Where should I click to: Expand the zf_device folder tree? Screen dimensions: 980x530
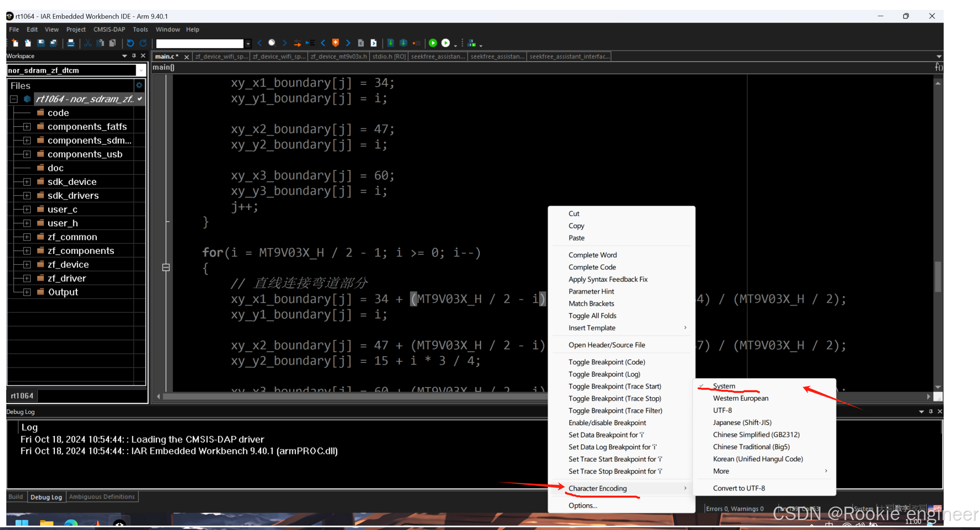(x=27, y=265)
